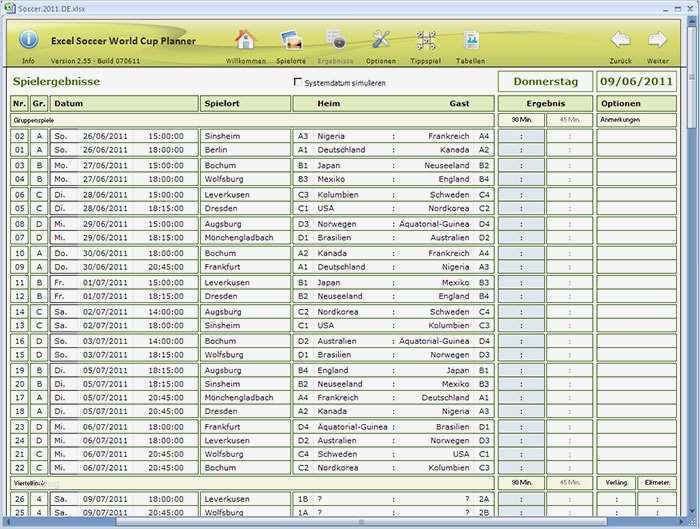Click '14:00:00' time in match 14

166,312
